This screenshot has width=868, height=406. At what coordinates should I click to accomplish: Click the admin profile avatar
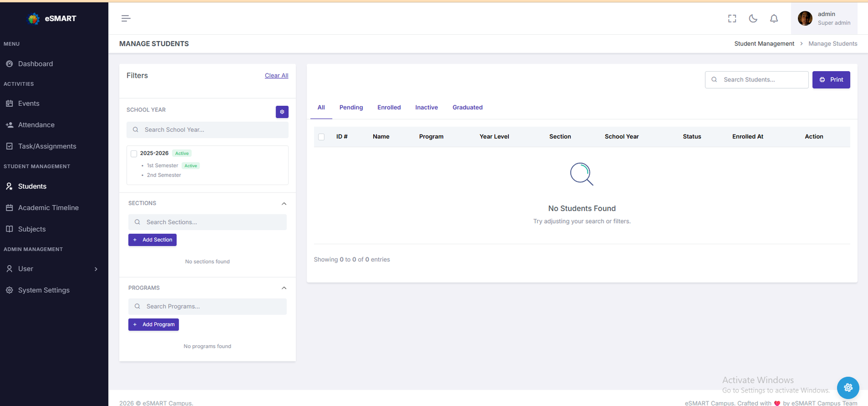click(x=805, y=18)
